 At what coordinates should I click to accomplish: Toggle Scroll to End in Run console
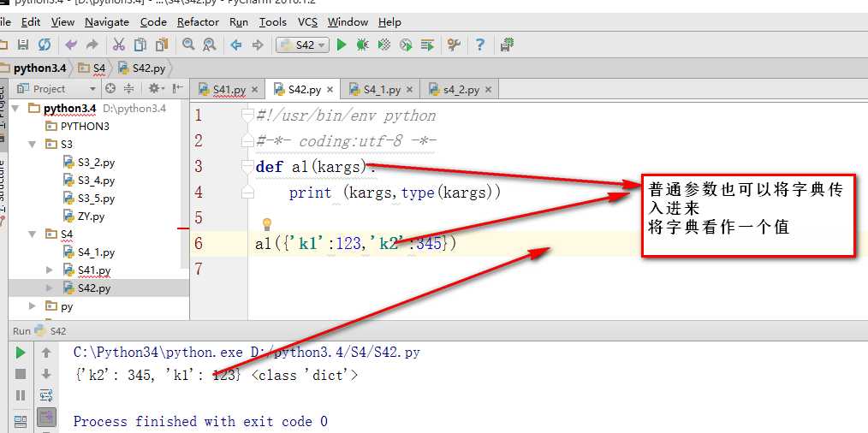pos(46,418)
